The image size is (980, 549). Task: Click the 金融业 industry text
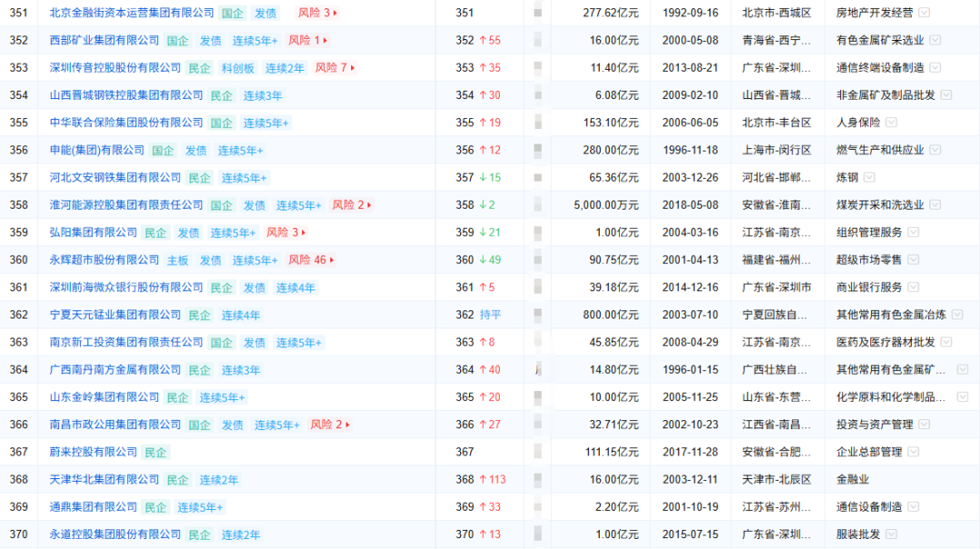(852, 480)
